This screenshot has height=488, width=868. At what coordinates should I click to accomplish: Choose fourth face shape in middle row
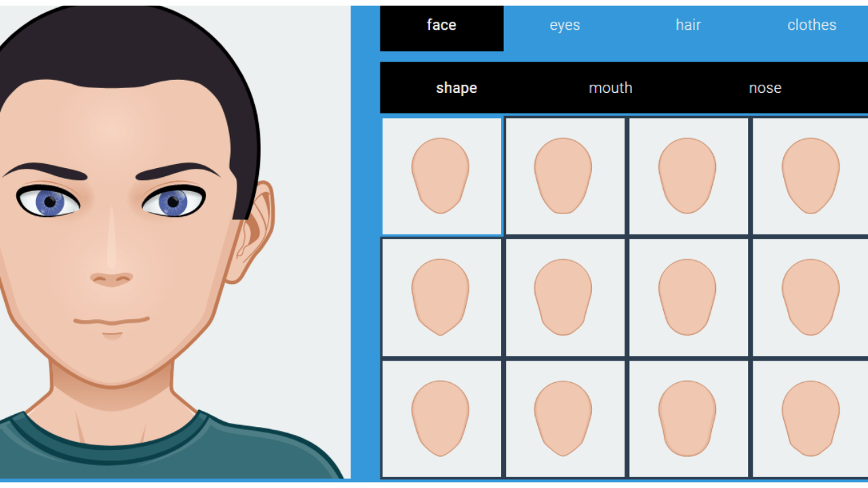point(811,298)
